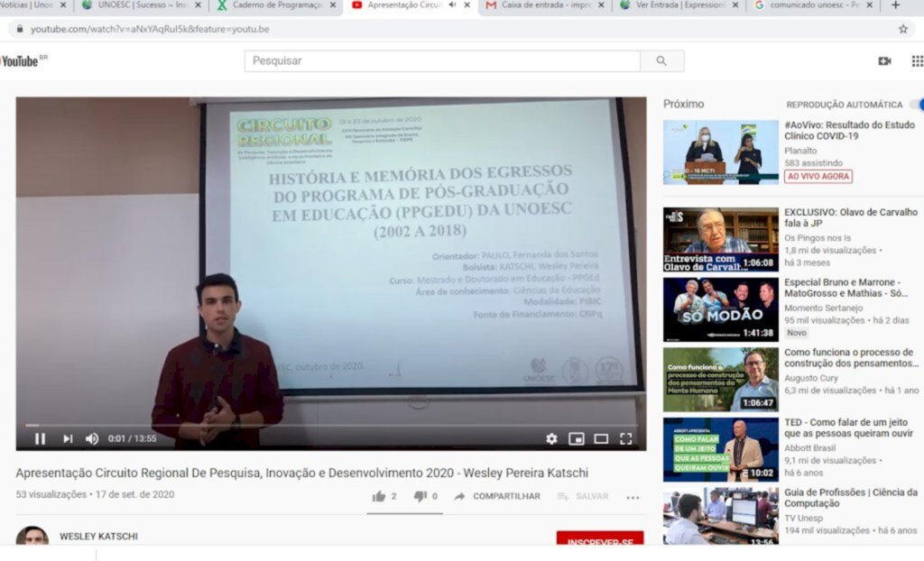Bookmark this page with star icon
Screen dimensions: 924x561
click(902, 29)
